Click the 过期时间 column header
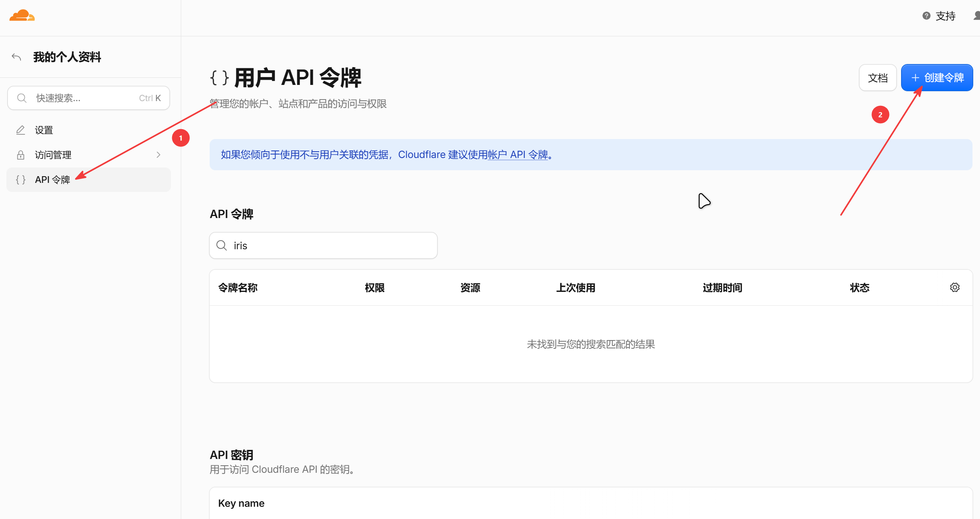This screenshot has height=519, width=980. [x=723, y=288]
